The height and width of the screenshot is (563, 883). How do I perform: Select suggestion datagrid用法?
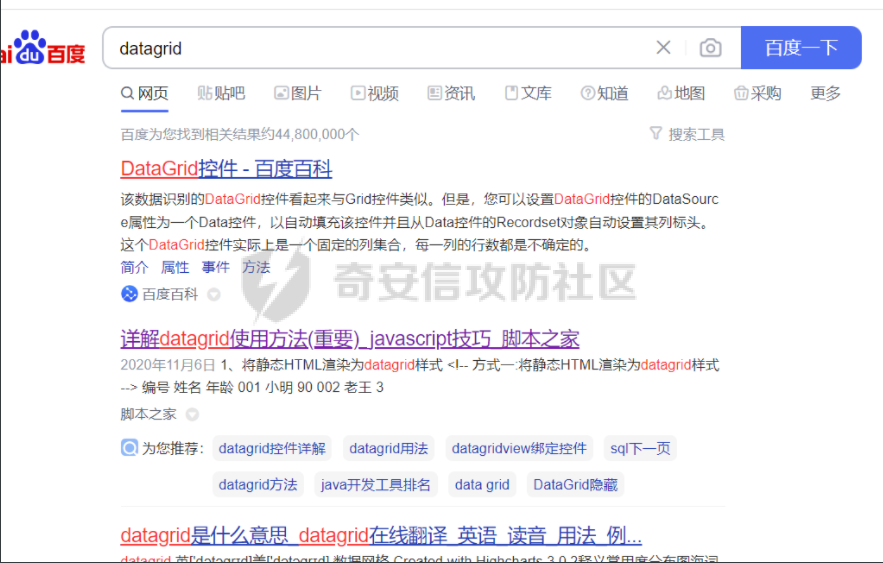click(389, 448)
